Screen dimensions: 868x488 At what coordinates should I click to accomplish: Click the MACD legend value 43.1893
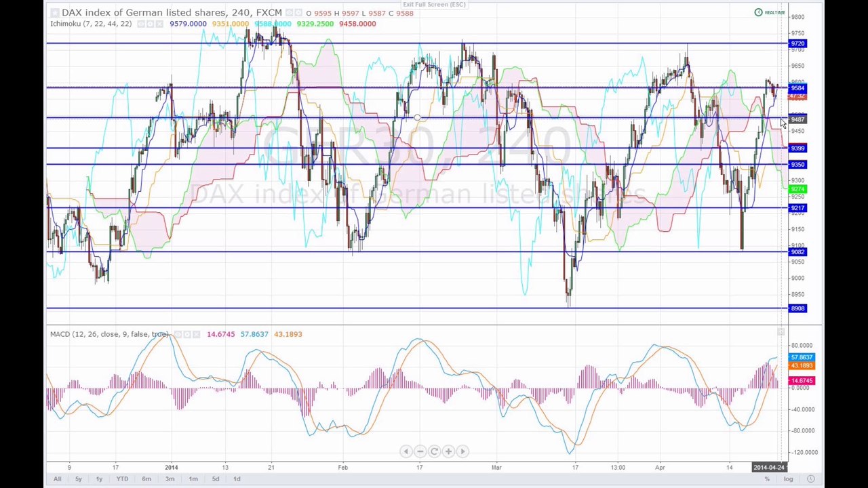pyautogui.click(x=288, y=334)
